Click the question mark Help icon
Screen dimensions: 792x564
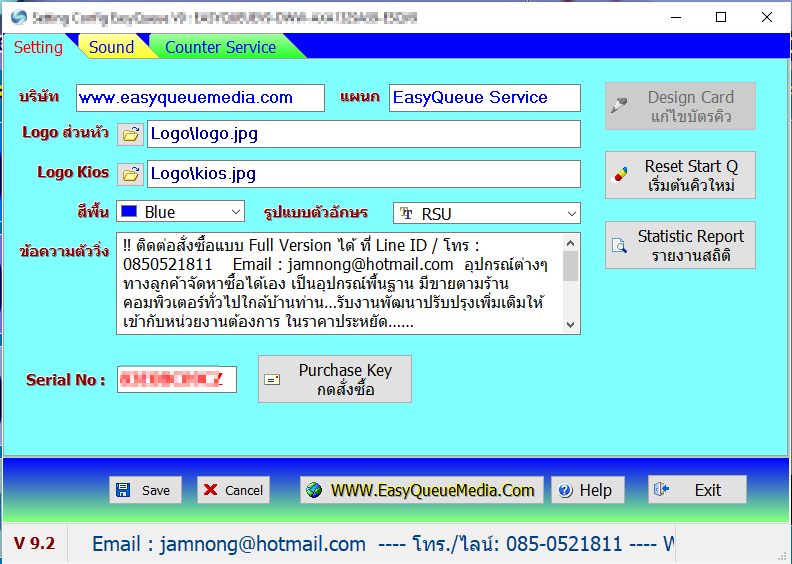coord(566,490)
